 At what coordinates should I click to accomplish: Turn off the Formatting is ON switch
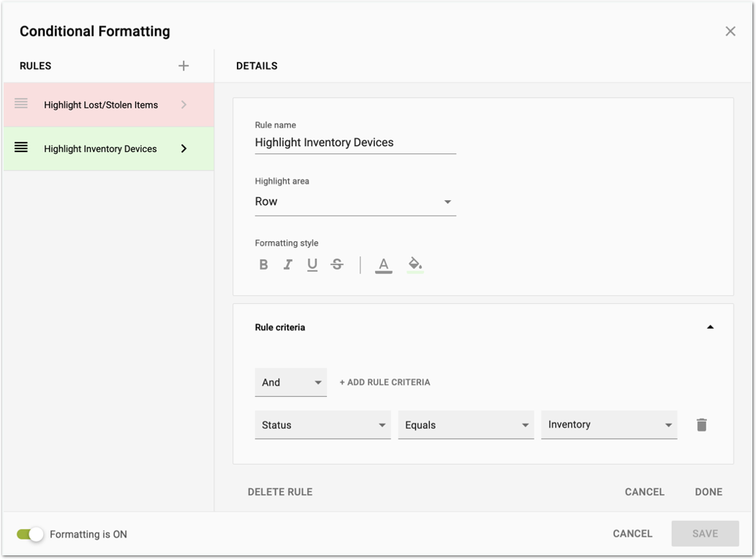point(31,534)
